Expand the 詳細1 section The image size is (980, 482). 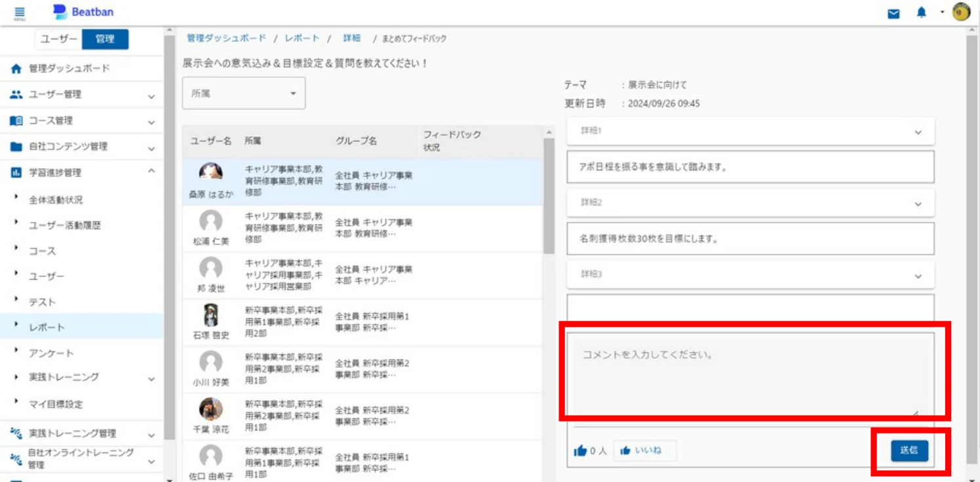(x=751, y=132)
